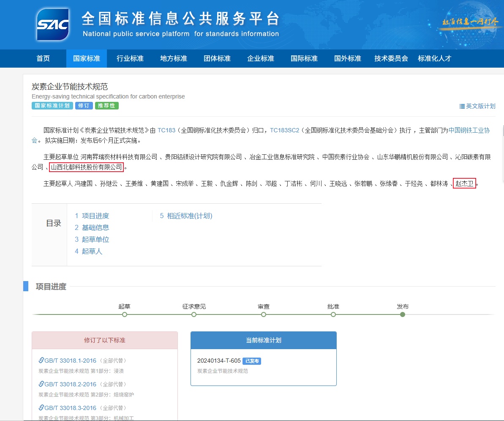Viewport: 504px width, 421px height.
Task: Open the 首页 navigation tab
Action: click(43, 59)
